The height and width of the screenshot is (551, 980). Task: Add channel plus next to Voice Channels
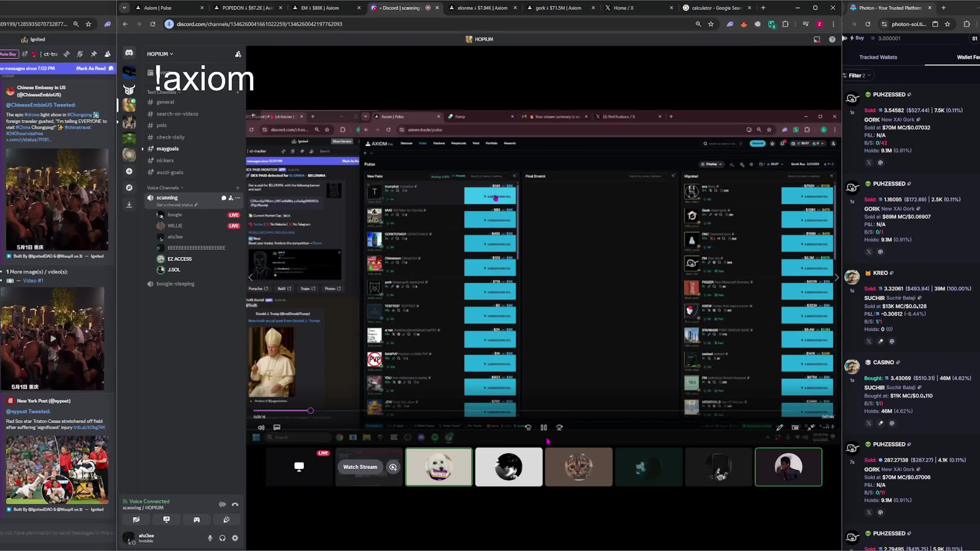(238, 187)
